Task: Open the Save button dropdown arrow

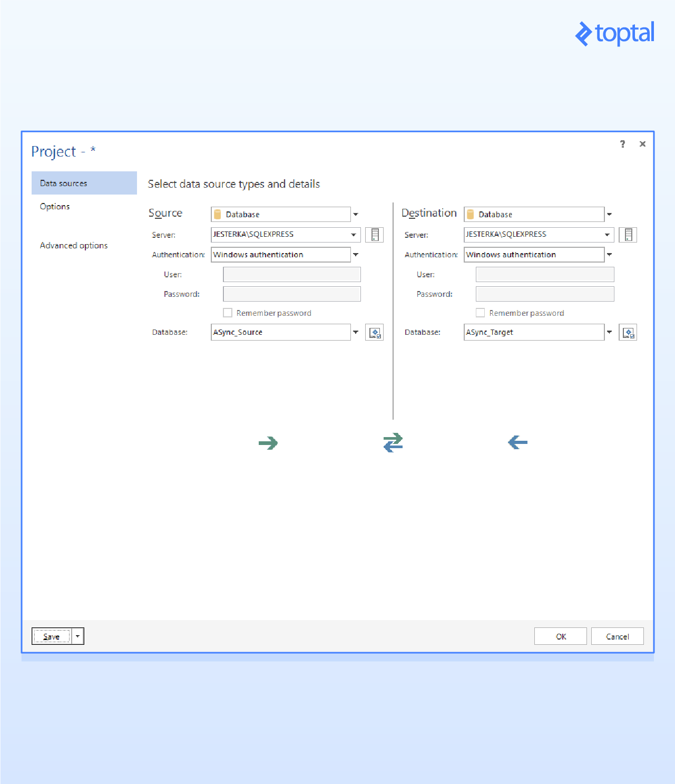Action: pyautogui.click(x=77, y=636)
